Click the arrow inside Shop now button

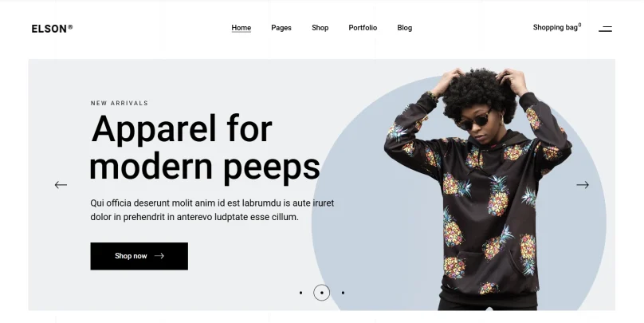pos(159,255)
